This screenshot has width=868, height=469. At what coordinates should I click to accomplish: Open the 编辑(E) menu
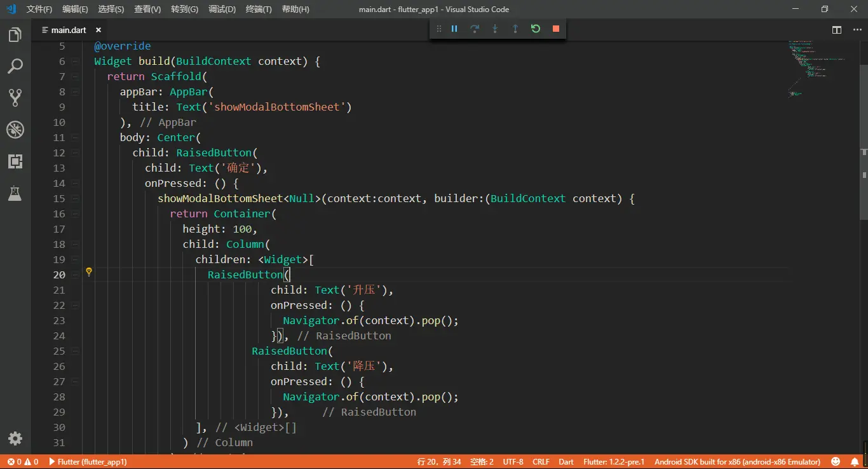[x=76, y=10]
